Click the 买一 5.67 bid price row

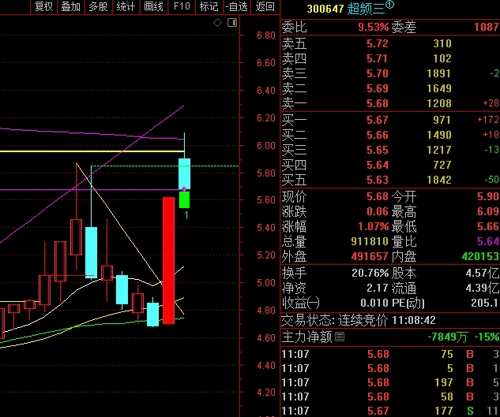390,120
